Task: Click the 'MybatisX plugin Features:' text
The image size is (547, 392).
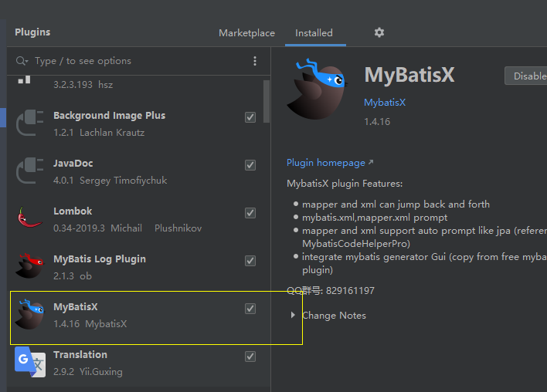Action: (345, 184)
